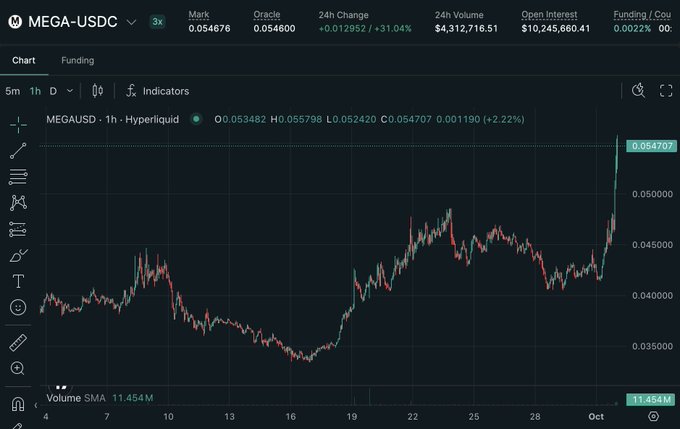This screenshot has height=429, width=680.
Task: Expand the MEGA-USDC pair selector chevron
Action: (131, 22)
